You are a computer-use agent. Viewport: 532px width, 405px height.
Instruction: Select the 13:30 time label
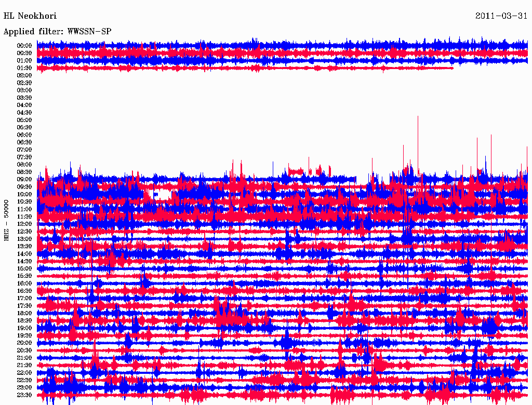tap(24, 246)
